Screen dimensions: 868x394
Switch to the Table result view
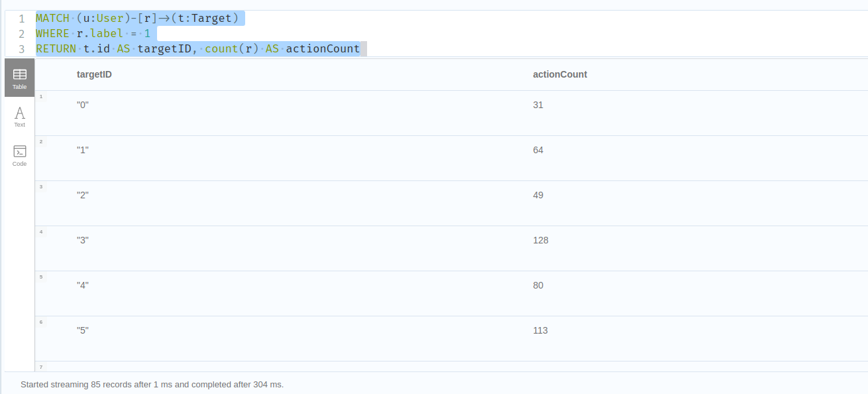click(x=19, y=78)
